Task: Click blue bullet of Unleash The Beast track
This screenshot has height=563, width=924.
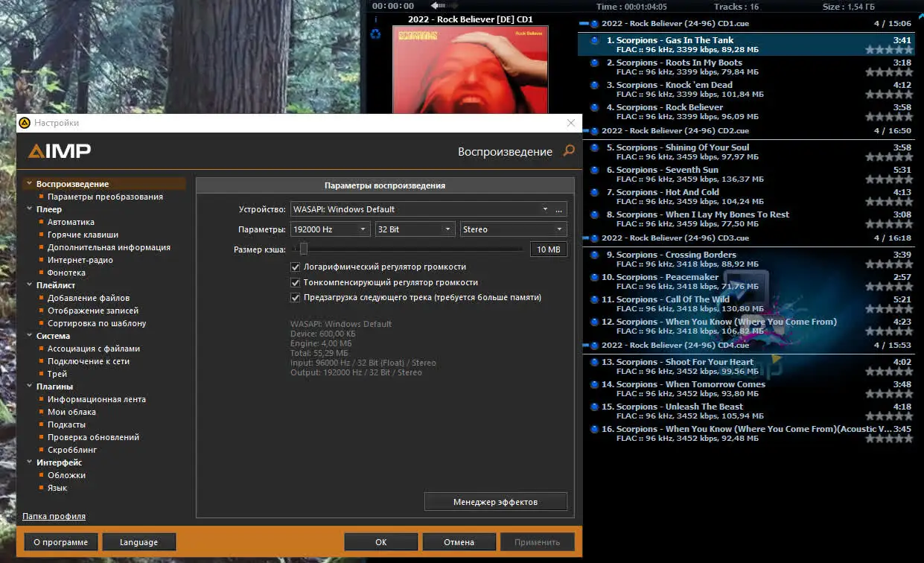Action: coord(594,407)
